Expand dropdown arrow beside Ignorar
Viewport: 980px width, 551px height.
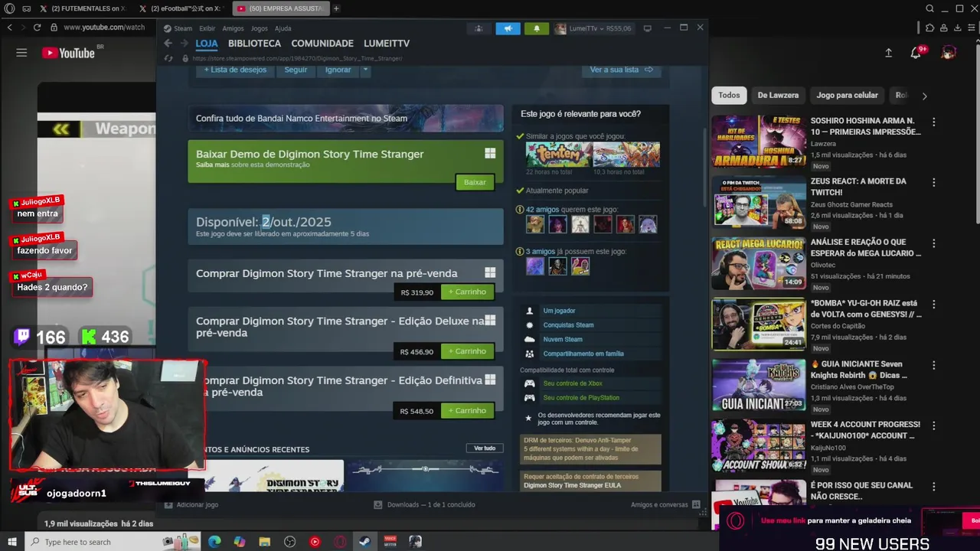[x=365, y=70]
